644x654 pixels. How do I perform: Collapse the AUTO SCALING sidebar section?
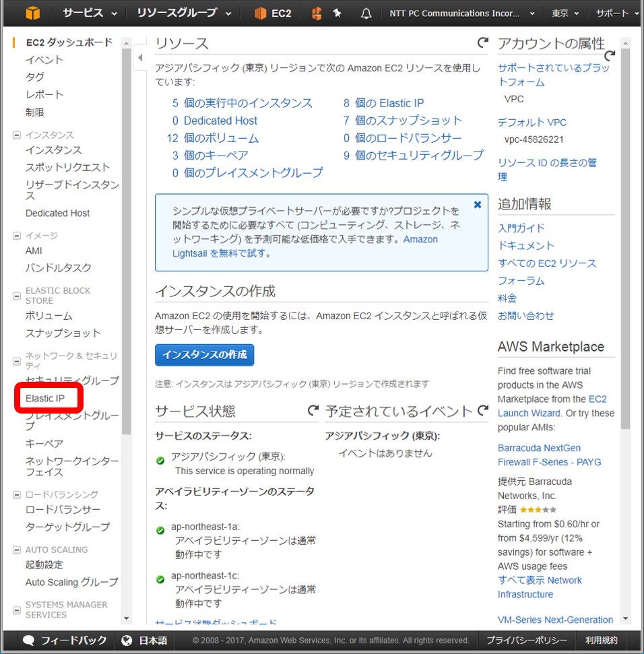(x=17, y=550)
